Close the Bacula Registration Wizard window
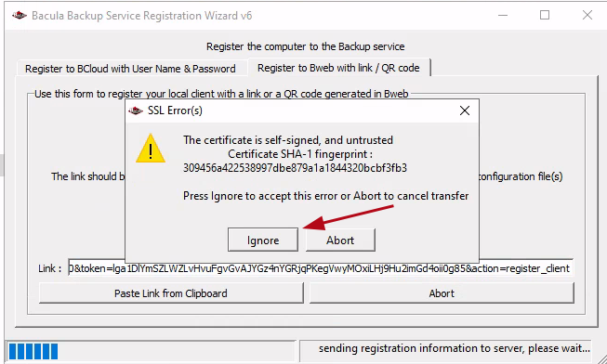This screenshot has height=364, width=607. tap(587, 15)
